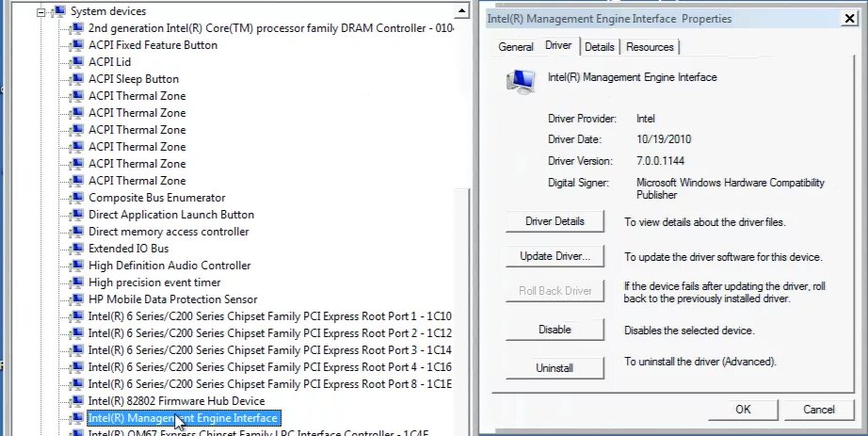Click the Extended IO Bus device icon

tap(76, 249)
